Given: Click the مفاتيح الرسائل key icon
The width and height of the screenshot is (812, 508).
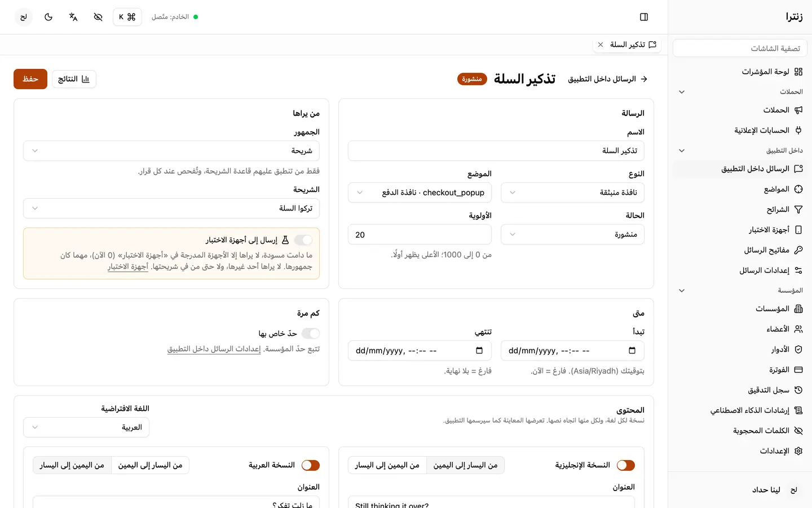Looking at the screenshot, I should [x=798, y=250].
